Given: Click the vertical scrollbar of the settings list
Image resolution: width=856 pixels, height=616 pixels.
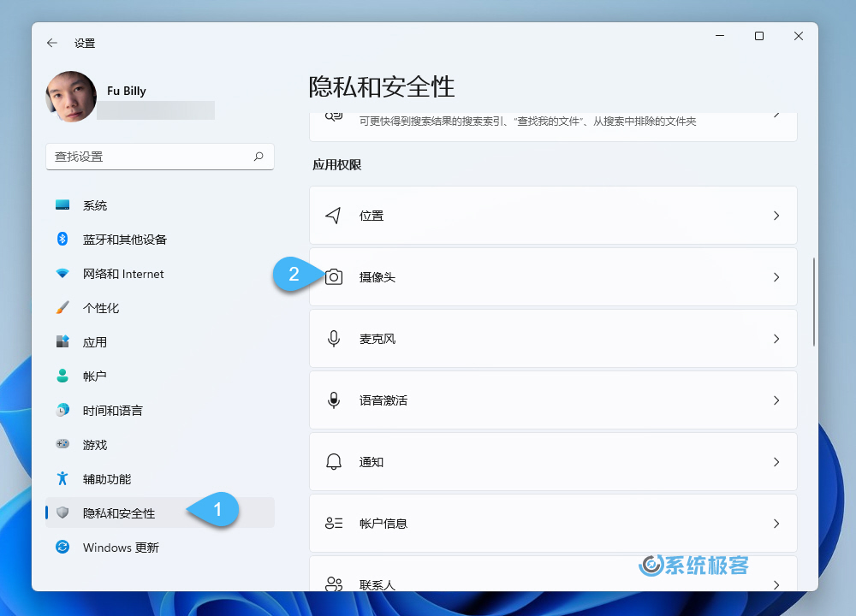Looking at the screenshot, I should point(813,302).
